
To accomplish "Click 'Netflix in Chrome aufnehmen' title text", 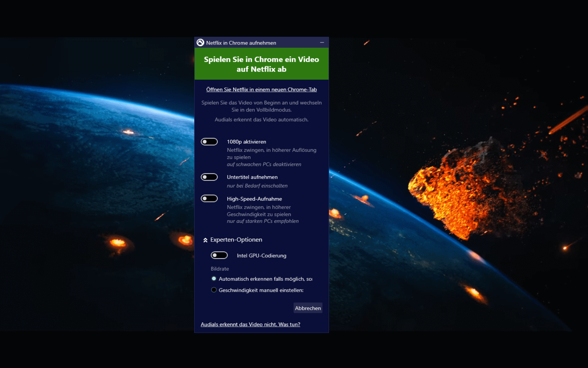I will click(241, 43).
